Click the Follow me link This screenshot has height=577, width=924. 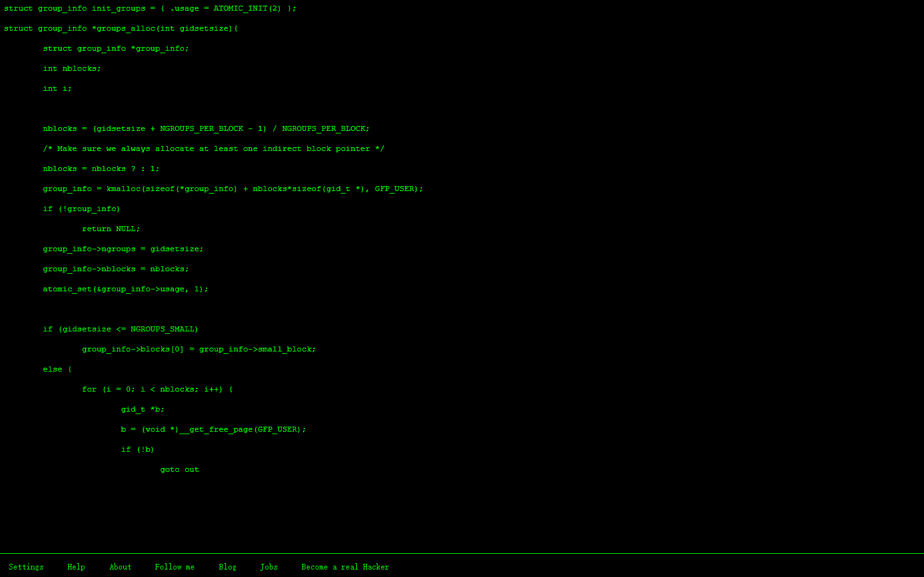click(x=175, y=567)
